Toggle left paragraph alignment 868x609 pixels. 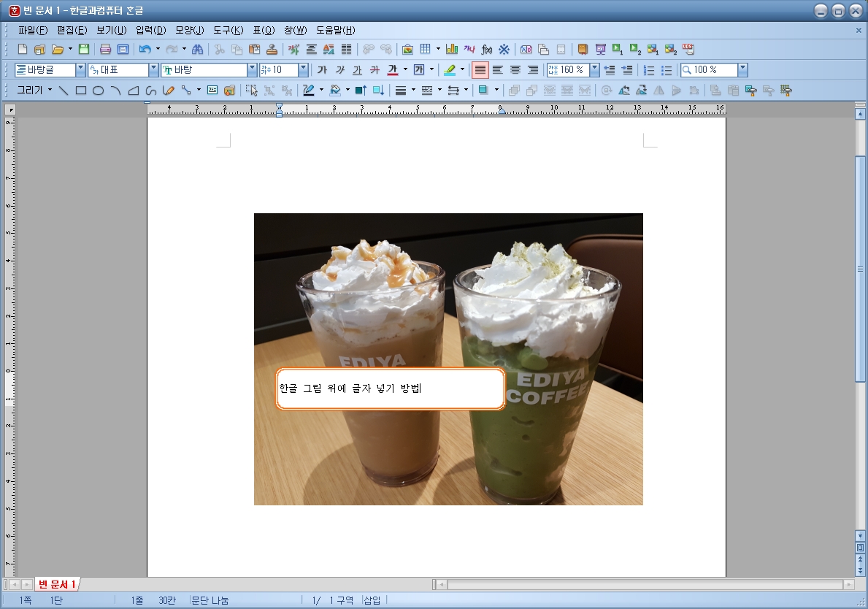click(x=498, y=70)
